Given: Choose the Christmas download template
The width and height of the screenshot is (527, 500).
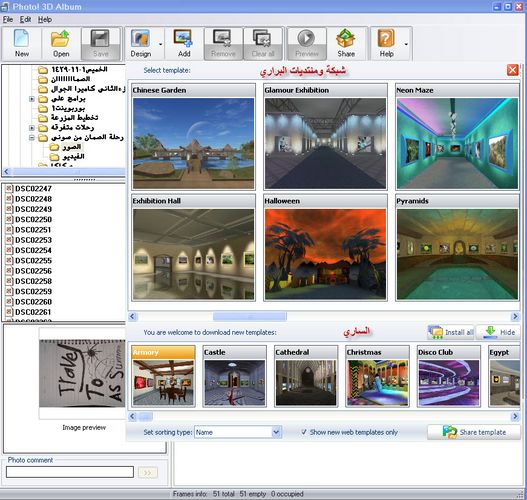Looking at the screenshot, I should [377, 376].
